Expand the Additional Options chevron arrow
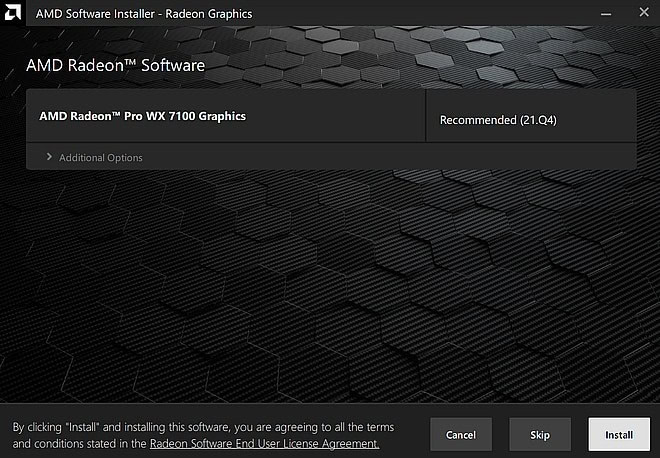 [x=49, y=158]
